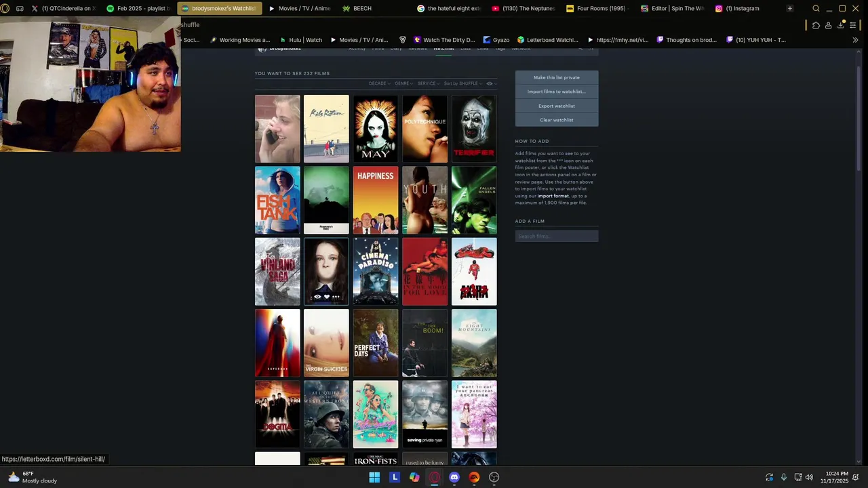Switch to the Feb 2025 playlist tab
Screen dimensions: 868x488
pyautogui.click(x=138, y=8)
